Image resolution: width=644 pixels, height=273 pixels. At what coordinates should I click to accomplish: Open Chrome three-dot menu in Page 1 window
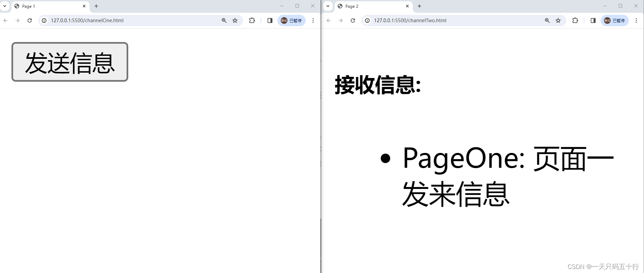[313, 21]
